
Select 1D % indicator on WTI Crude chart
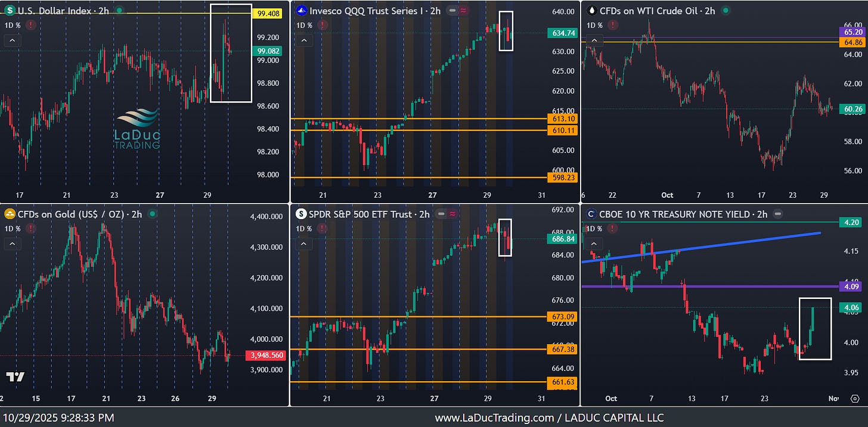coord(595,25)
